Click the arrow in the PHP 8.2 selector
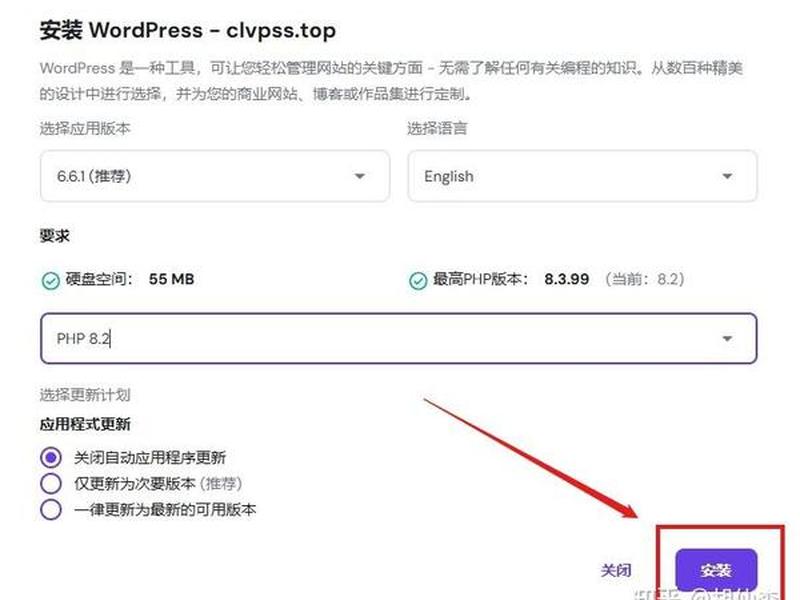The image size is (800, 600). 727,338
